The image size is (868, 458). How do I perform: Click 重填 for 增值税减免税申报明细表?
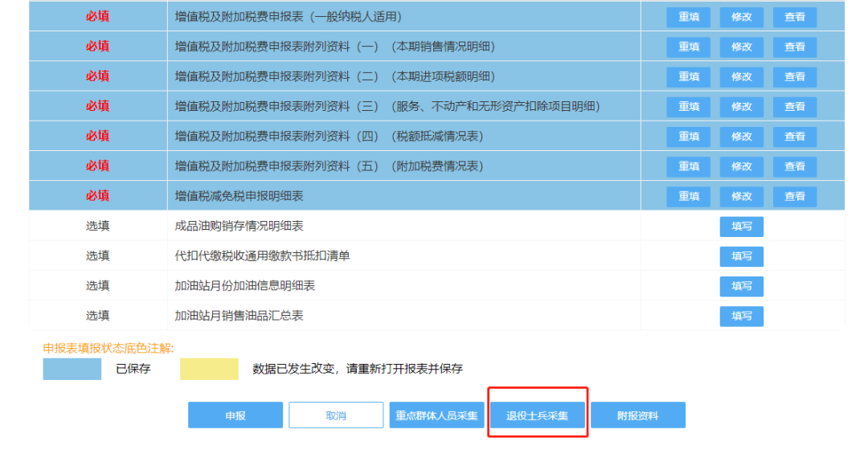click(688, 196)
